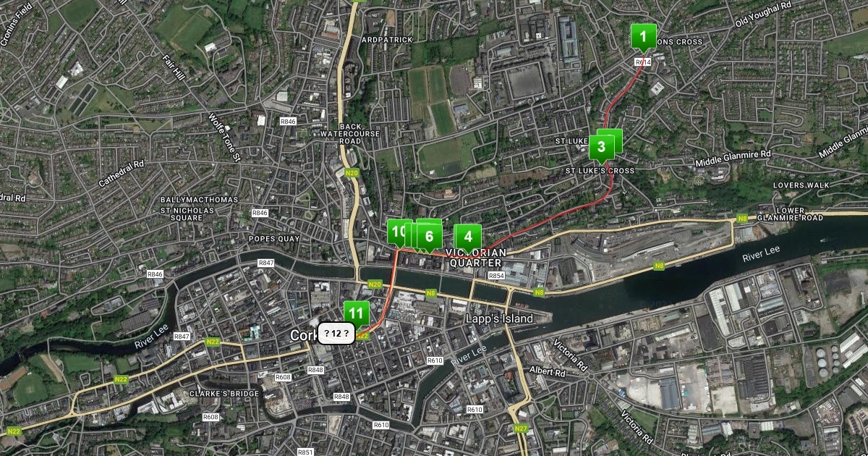The image size is (868, 456).
Task: Click the Lapp's Island label
Action: pos(500,318)
